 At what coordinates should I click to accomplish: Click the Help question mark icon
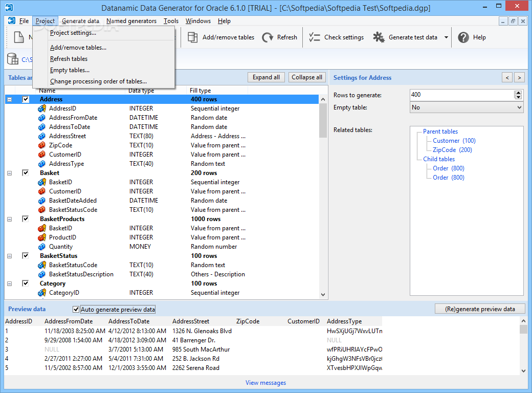click(x=463, y=37)
